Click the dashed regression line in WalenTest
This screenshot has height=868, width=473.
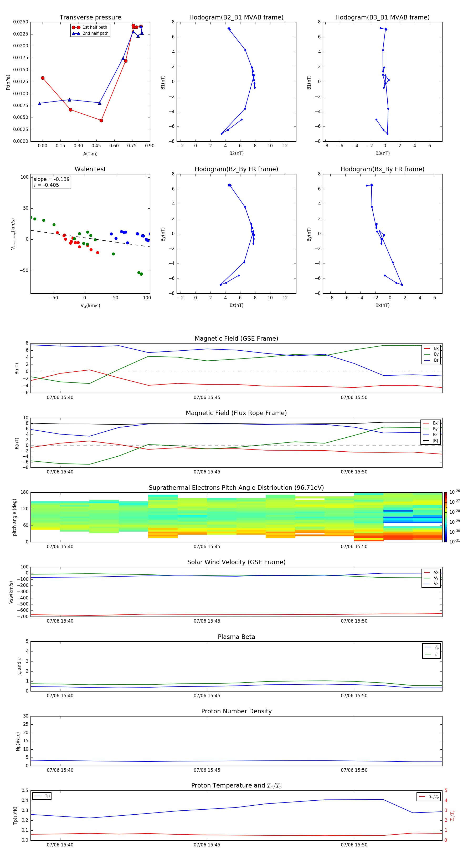click(x=90, y=239)
